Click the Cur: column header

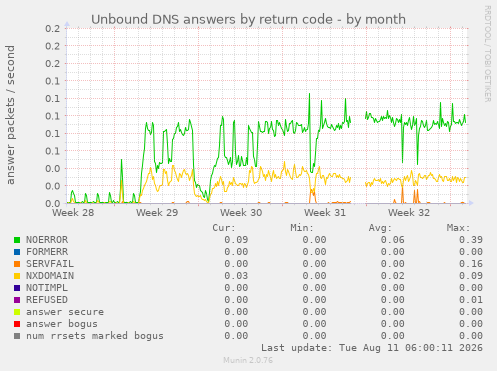tap(224, 228)
